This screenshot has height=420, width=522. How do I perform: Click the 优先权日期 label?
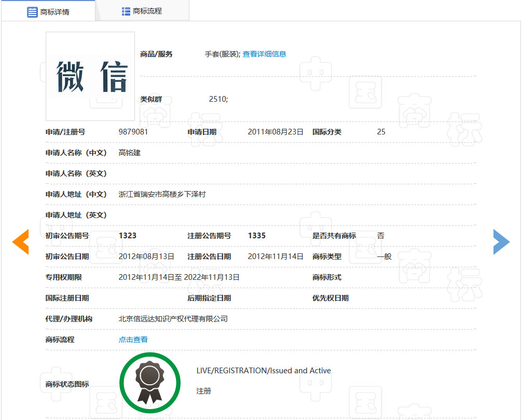coord(331,298)
